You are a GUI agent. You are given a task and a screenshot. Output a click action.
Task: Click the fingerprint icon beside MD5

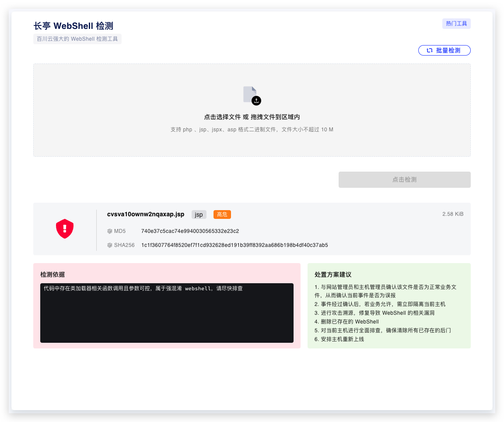pyautogui.click(x=110, y=231)
